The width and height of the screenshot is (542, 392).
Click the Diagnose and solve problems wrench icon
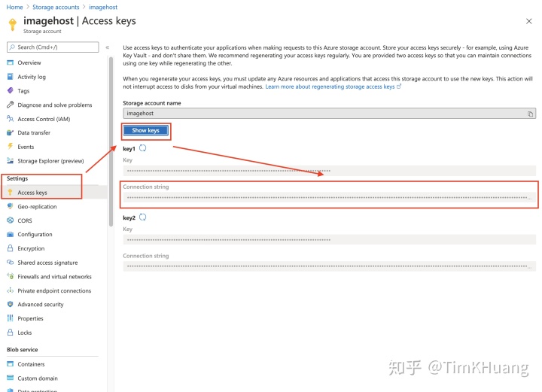(x=11, y=105)
